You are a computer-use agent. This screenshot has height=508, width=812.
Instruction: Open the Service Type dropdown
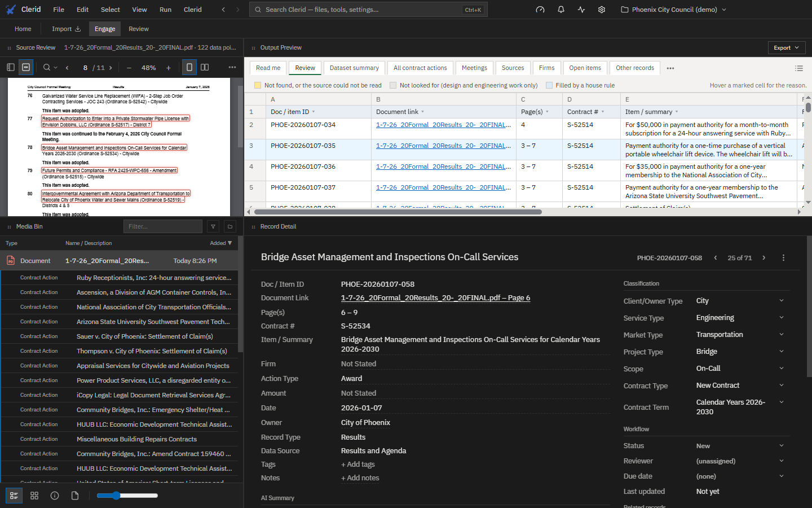click(x=739, y=318)
